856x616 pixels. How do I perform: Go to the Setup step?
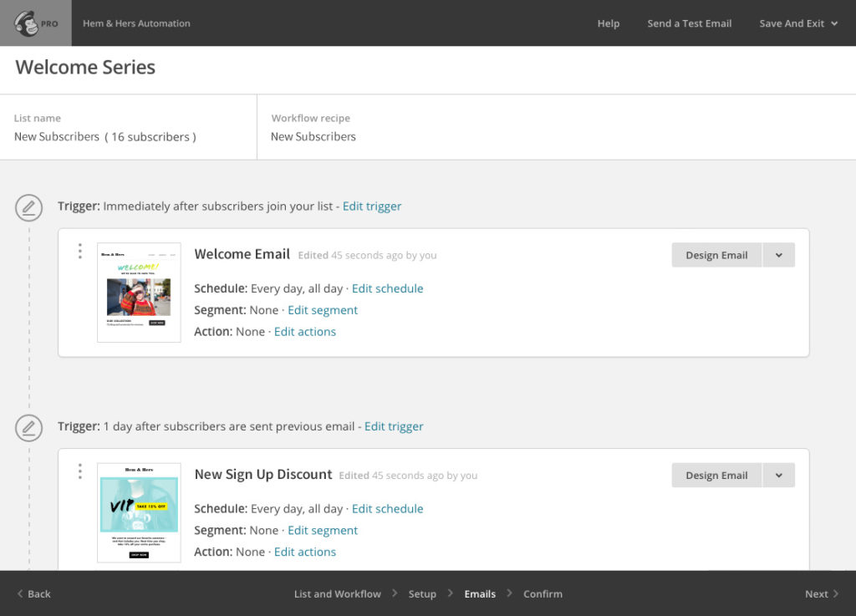pyautogui.click(x=422, y=593)
